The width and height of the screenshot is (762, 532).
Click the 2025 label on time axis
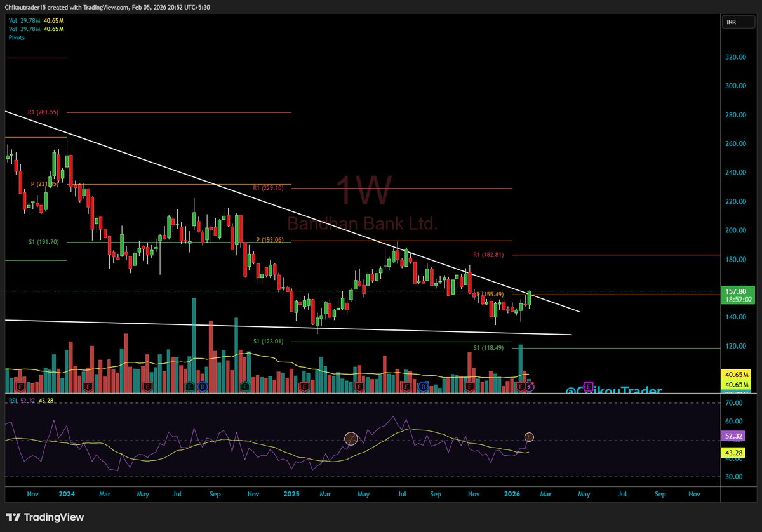[x=291, y=493]
